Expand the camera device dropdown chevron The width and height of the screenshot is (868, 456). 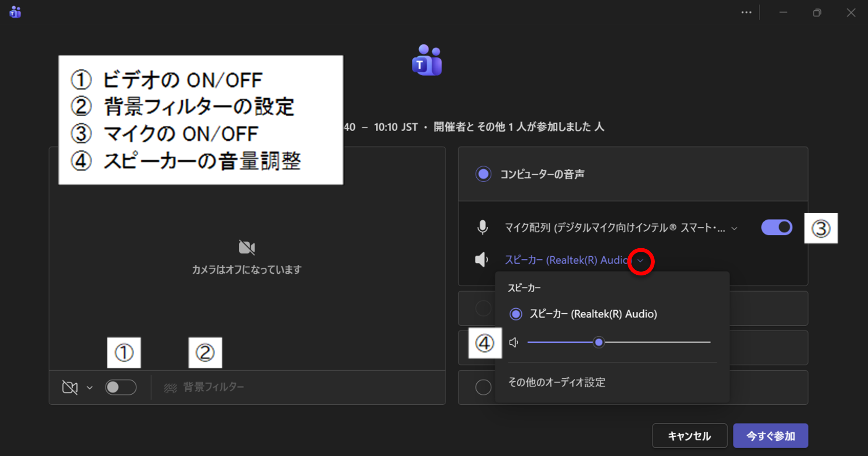tap(89, 388)
